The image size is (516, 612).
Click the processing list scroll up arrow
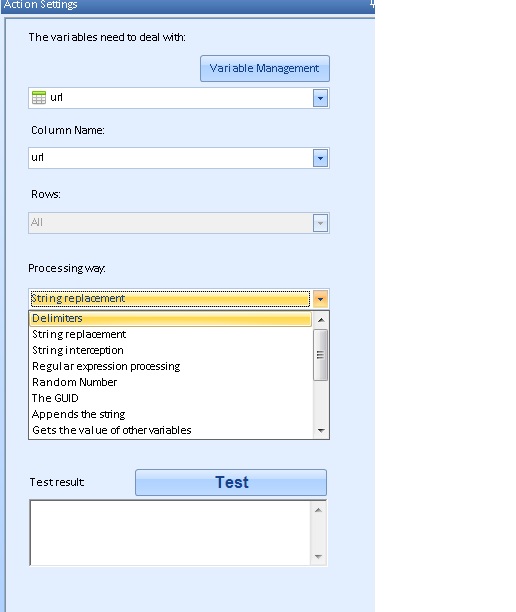coord(321,320)
